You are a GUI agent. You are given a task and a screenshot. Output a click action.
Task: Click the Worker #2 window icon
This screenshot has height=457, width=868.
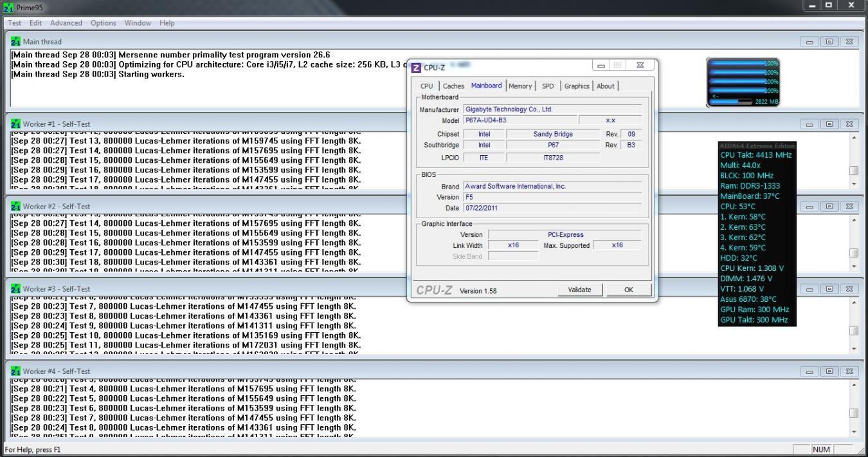[16, 206]
